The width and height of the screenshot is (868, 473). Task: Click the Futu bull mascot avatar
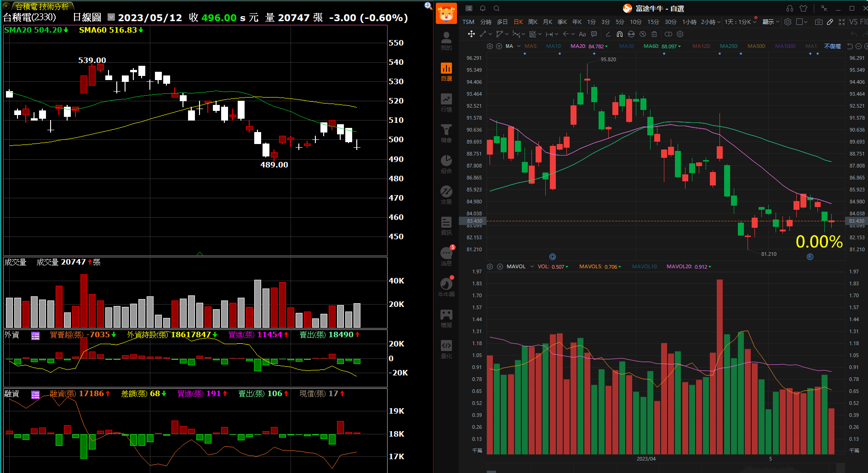(x=446, y=13)
